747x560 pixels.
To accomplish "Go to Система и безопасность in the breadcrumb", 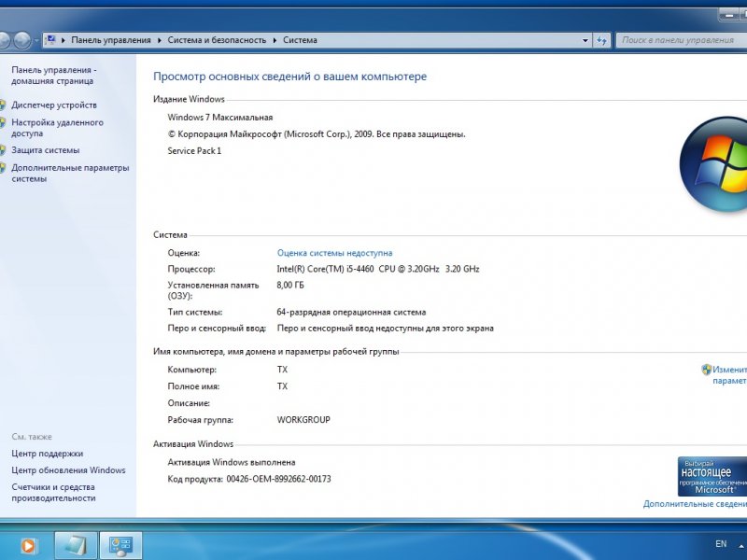I will click(x=217, y=40).
